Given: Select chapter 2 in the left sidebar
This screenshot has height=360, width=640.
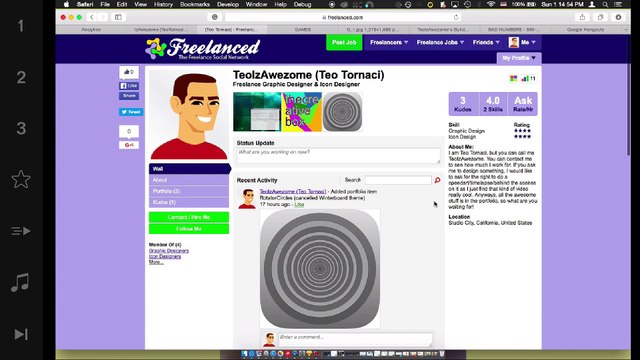Looking at the screenshot, I should tap(21, 77).
